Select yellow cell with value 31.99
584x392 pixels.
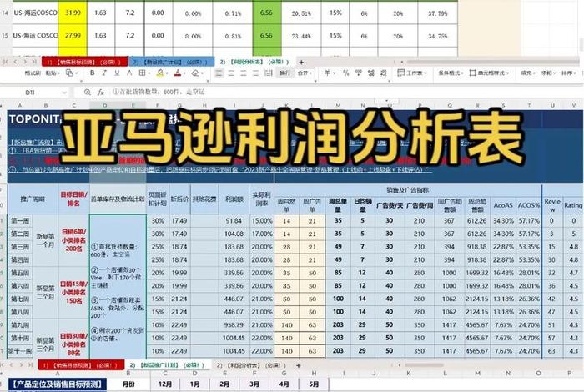(73, 13)
